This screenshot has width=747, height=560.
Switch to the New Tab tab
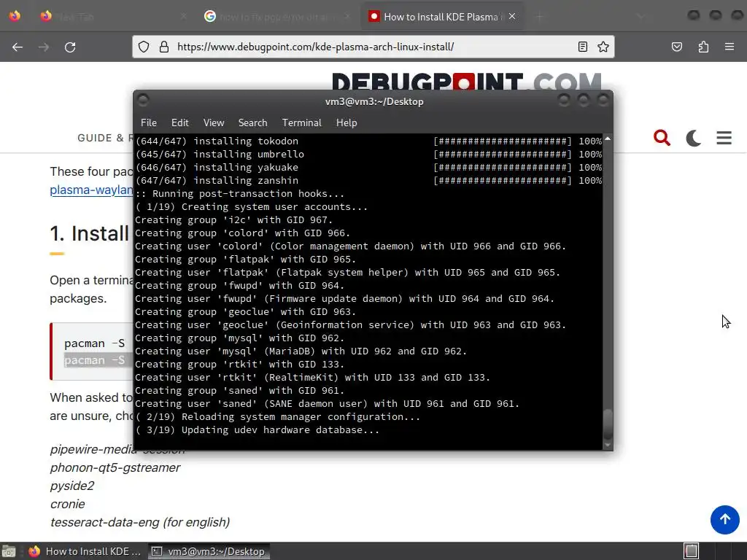(115, 17)
